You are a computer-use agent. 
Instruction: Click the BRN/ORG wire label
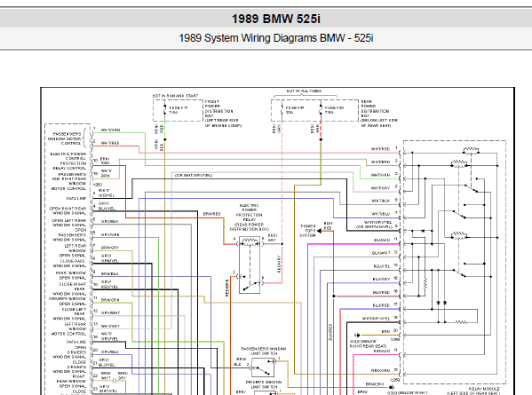click(375, 384)
